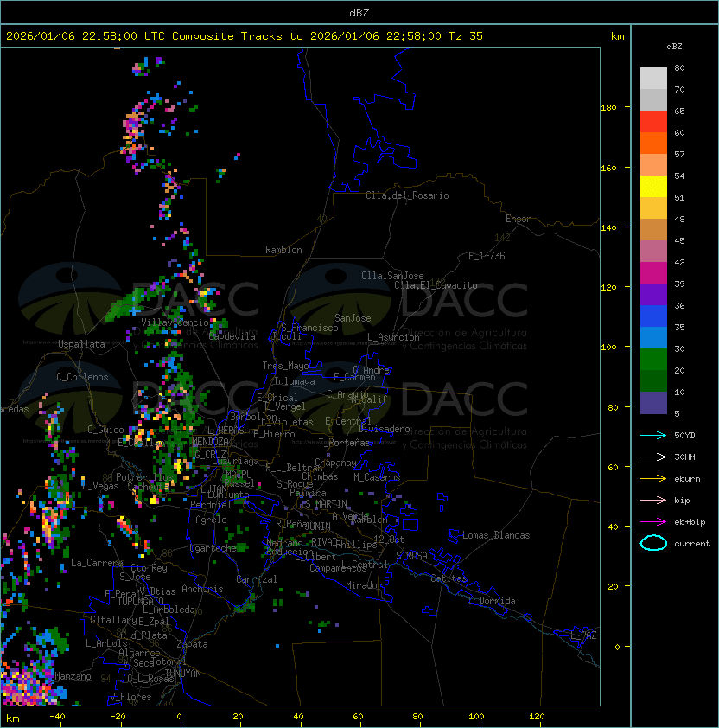
Task: Click the Divisadero label
Action: pyautogui.click(x=385, y=429)
